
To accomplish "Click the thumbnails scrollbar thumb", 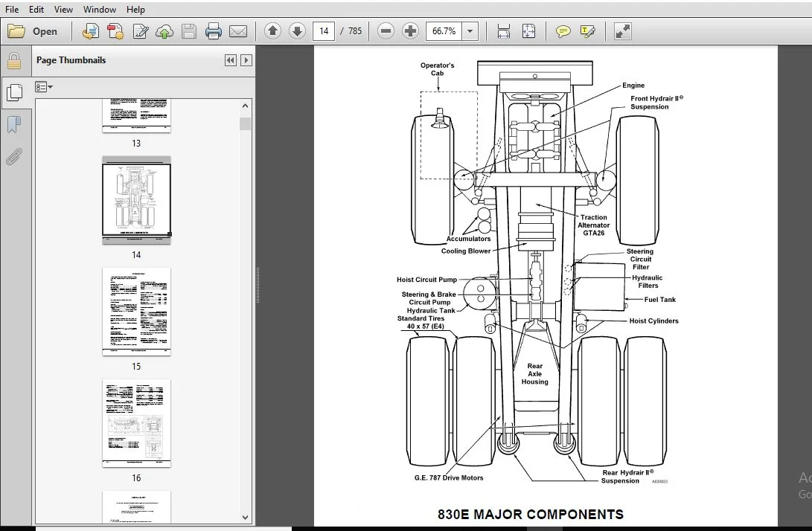I will click(x=246, y=123).
